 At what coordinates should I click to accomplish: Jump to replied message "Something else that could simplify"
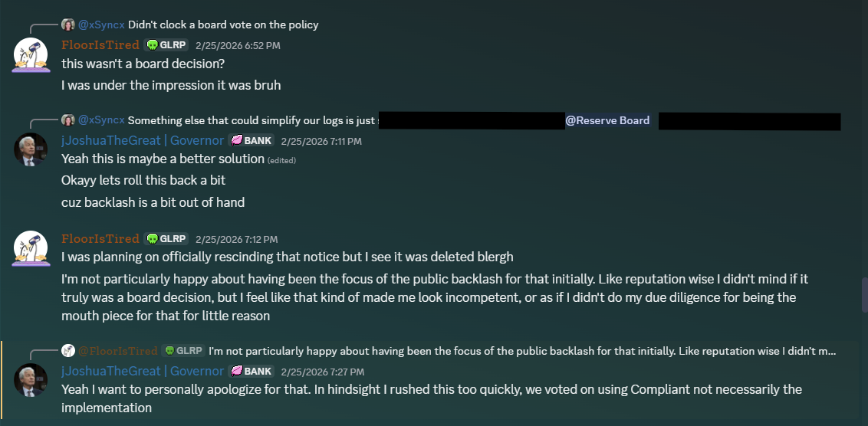(x=252, y=120)
